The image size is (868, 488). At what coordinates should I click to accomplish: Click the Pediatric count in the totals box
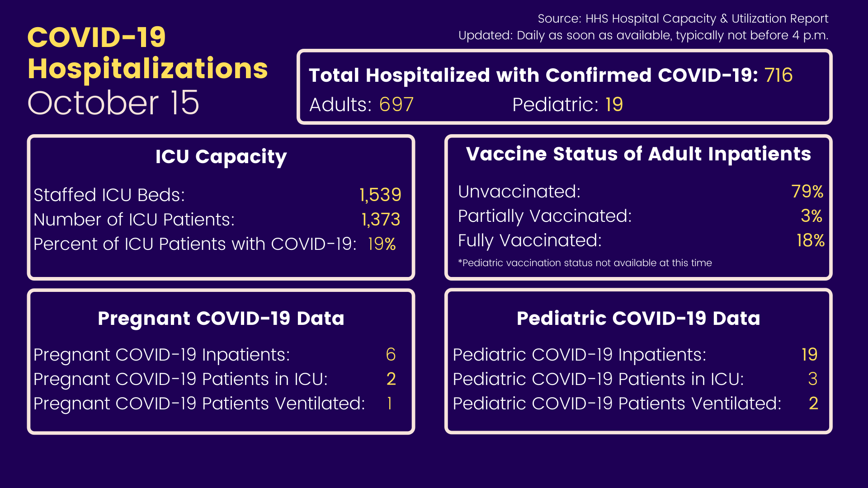coord(614,105)
